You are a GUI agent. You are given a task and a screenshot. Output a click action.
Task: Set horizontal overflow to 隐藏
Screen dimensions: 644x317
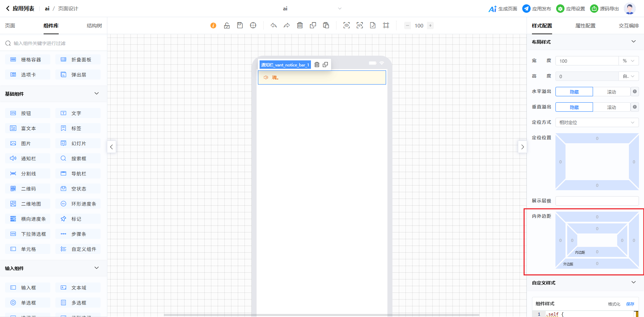(574, 92)
